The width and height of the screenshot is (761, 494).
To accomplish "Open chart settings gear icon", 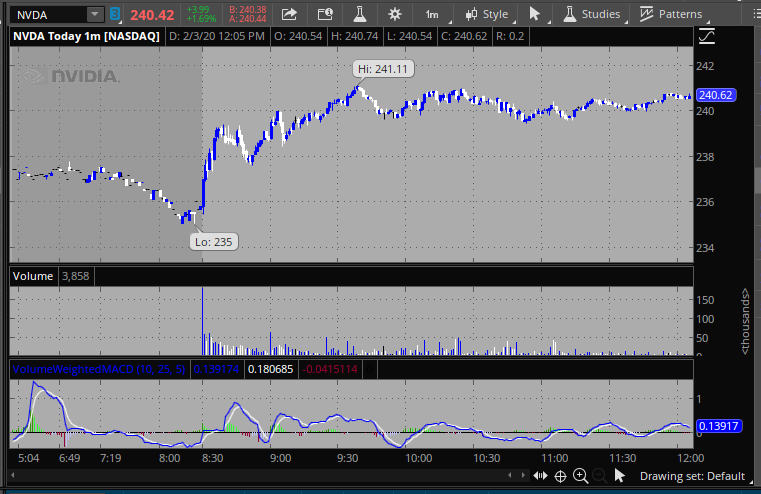I will tap(395, 15).
